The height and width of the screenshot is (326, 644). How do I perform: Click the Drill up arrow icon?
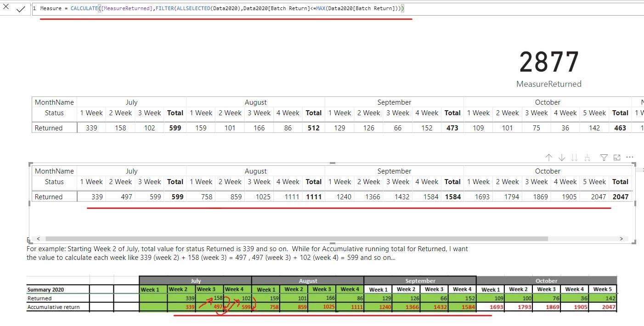(549, 157)
